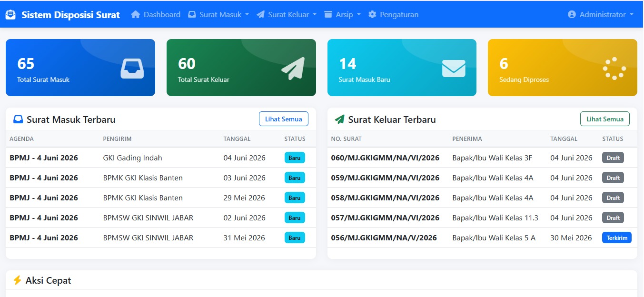Select letter number 057/MJ.GKIGMM/NA/VI/2026
Image resolution: width=644 pixels, height=297 pixels.
click(x=385, y=218)
